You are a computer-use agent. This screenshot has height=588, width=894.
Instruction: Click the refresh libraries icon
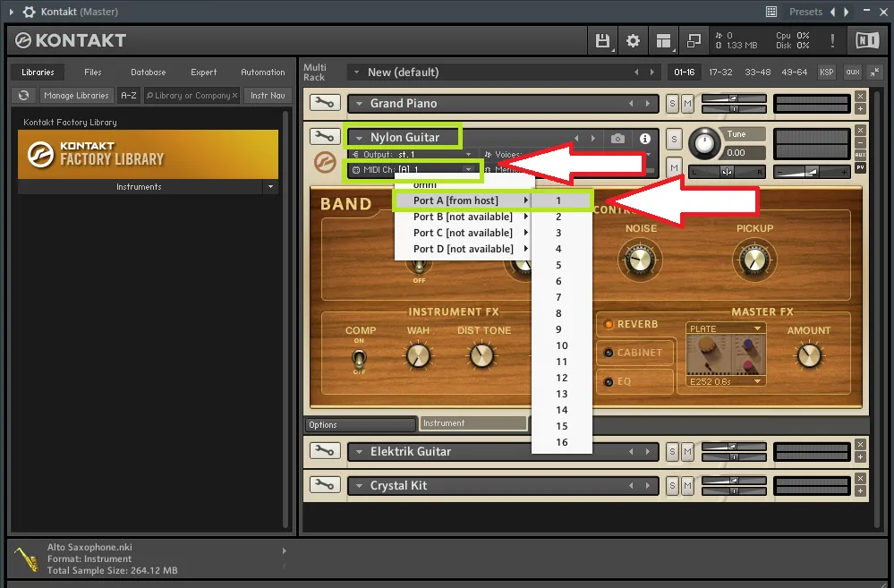(24, 95)
